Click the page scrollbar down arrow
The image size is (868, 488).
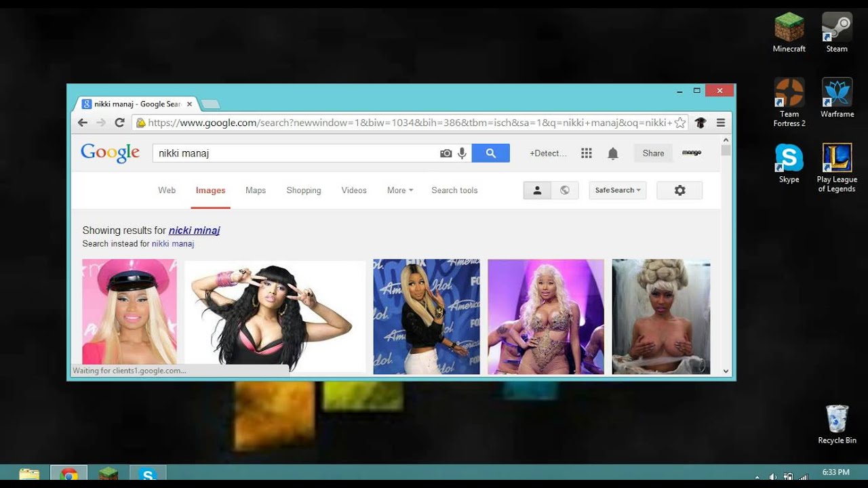pos(726,371)
